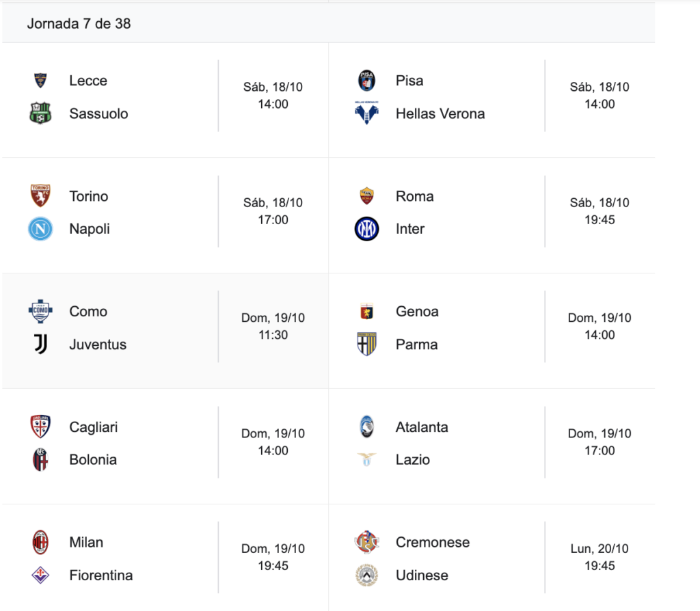Click the Lecce club crest

point(40,81)
